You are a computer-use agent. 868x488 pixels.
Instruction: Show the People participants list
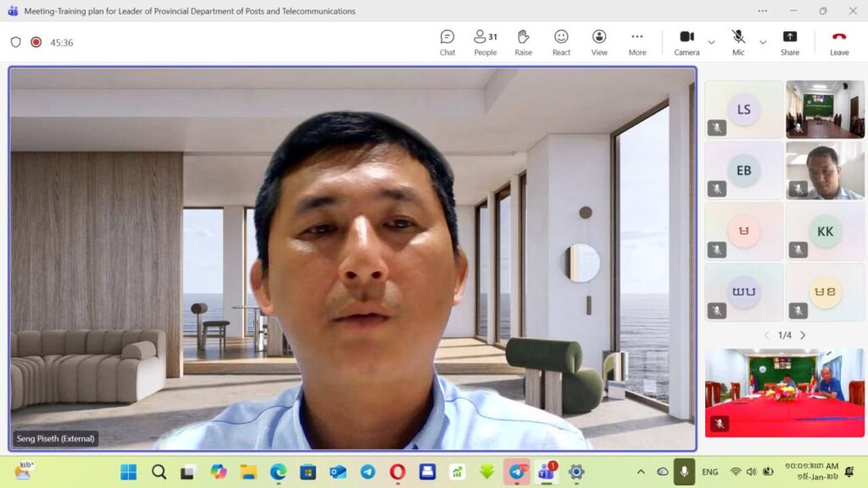485,42
